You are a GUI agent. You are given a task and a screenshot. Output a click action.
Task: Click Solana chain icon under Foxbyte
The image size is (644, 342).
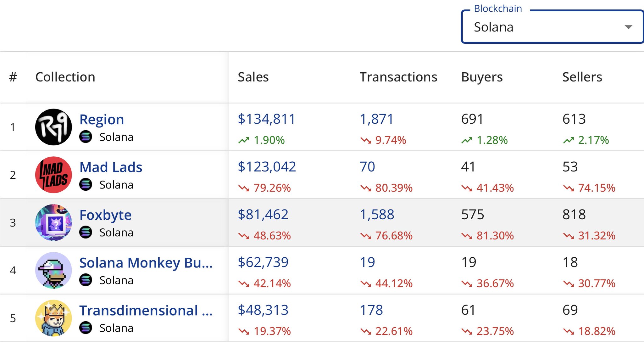point(86,233)
